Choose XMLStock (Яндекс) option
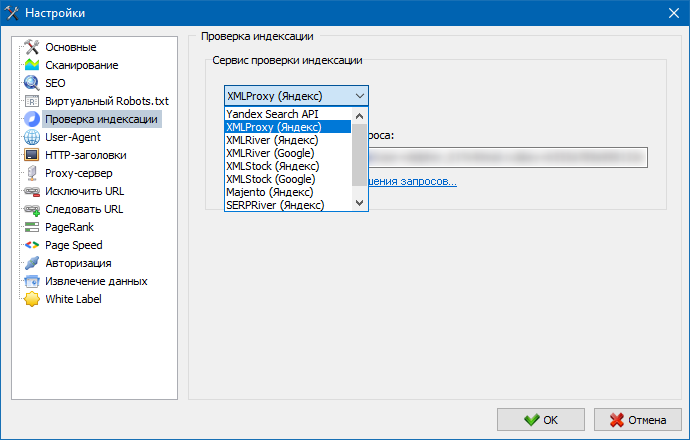Viewport: 690px width, 440px height. click(x=288, y=166)
